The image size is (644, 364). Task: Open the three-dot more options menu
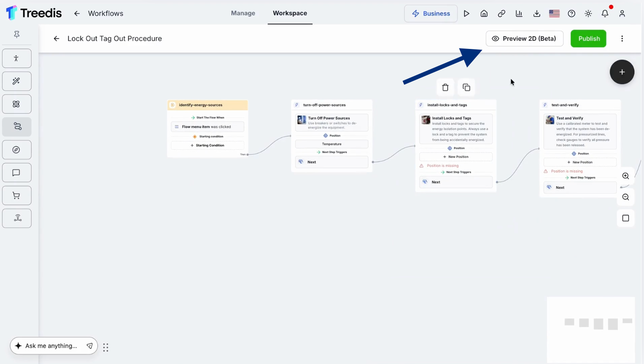point(622,38)
